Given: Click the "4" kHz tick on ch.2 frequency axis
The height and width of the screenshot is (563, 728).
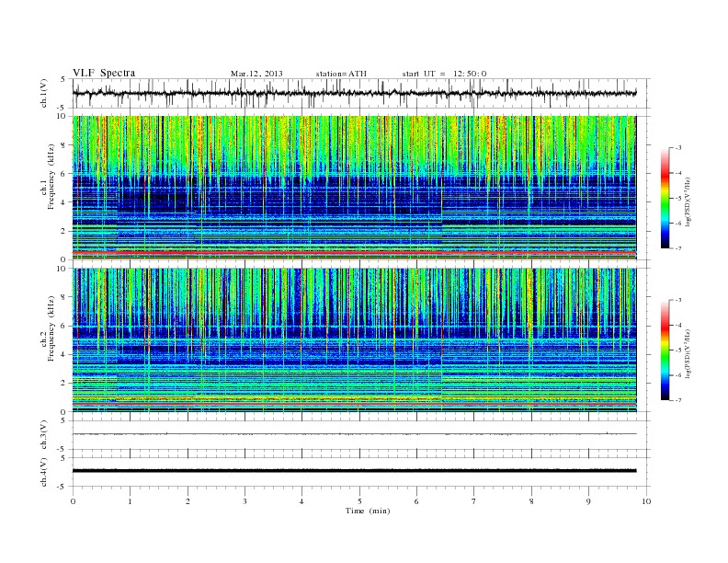Looking at the screenshot, I should click(x=63, y=355).
